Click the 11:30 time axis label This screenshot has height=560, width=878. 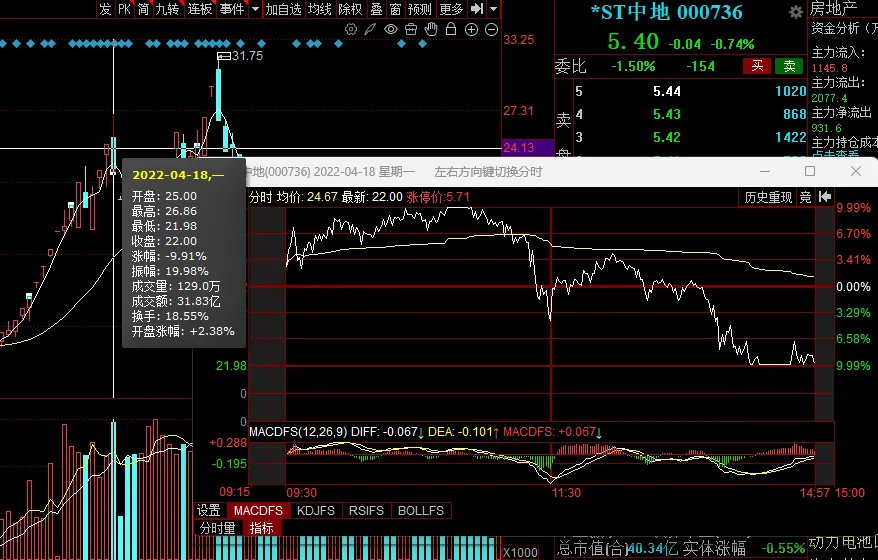[x=566, y=493]
